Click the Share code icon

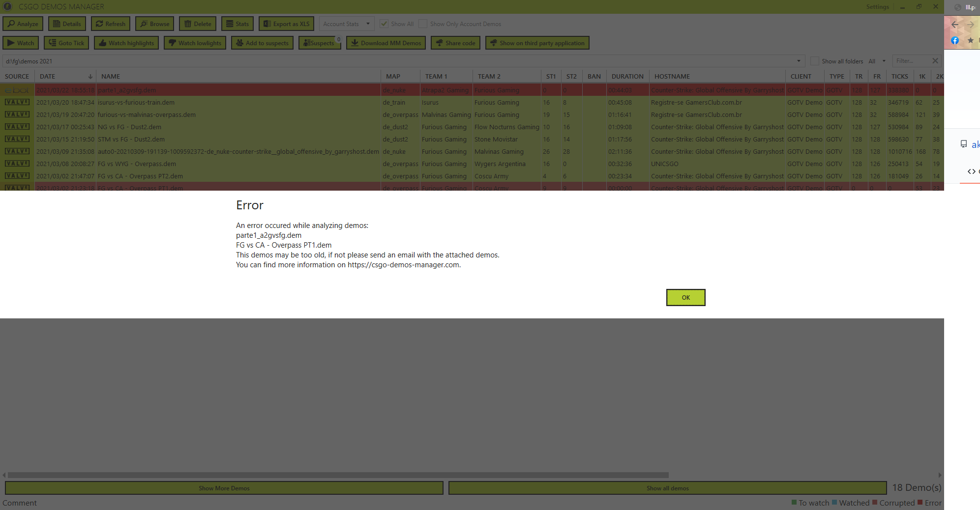coord(455,43)
